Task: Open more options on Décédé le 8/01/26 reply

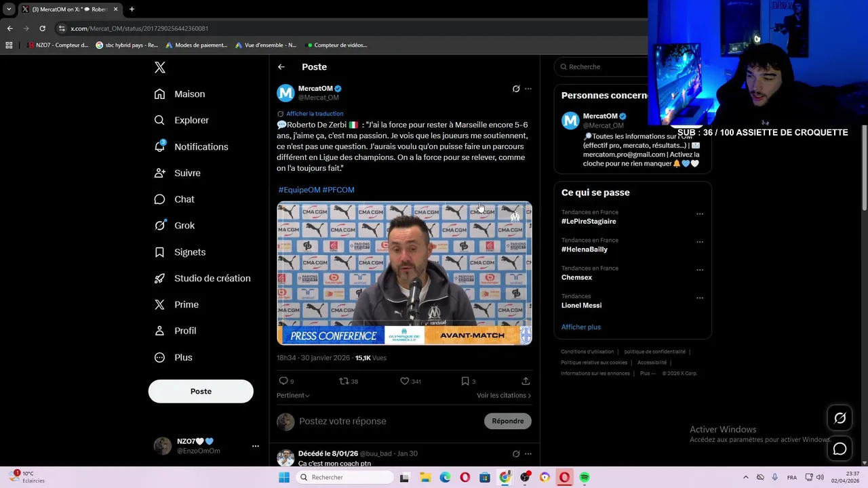Action: point(528,453)
